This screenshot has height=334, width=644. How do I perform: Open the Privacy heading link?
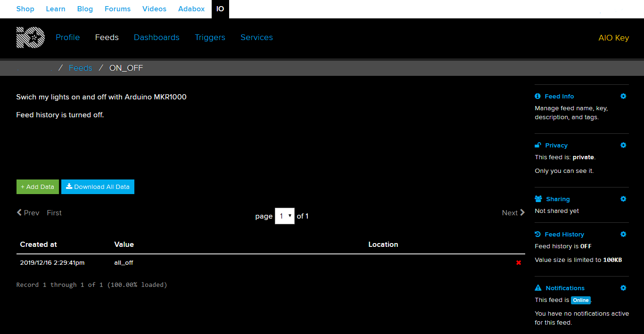click(x=556, y=145)
